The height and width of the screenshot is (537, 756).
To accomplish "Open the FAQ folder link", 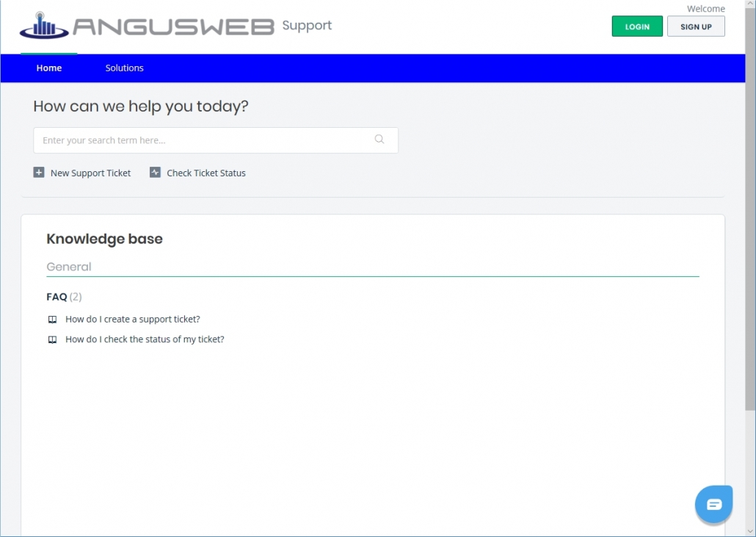I will [57, 297].
